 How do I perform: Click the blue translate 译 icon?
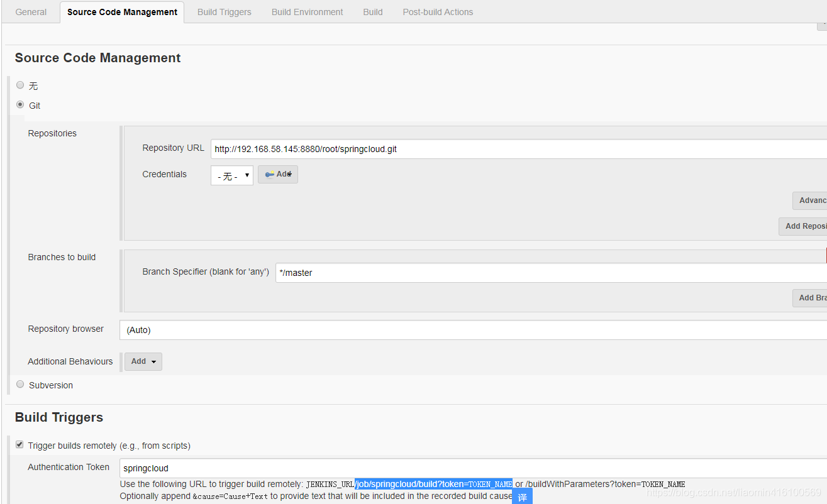[x=522, y=497]
